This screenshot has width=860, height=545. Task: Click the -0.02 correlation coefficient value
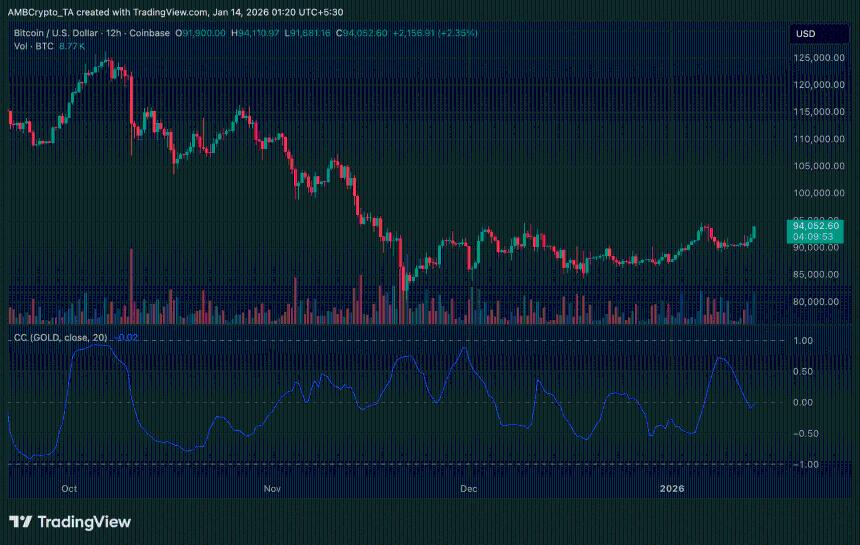coord(127,337)
